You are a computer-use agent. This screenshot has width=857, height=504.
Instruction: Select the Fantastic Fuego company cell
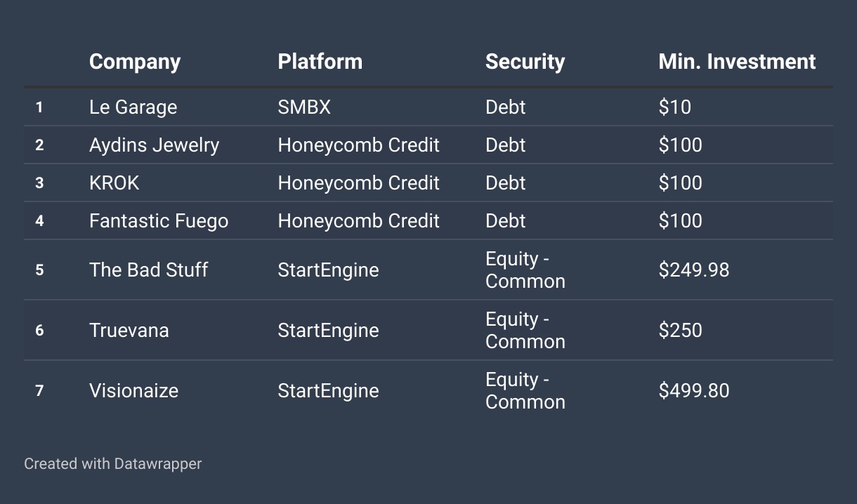coord(159,221)
